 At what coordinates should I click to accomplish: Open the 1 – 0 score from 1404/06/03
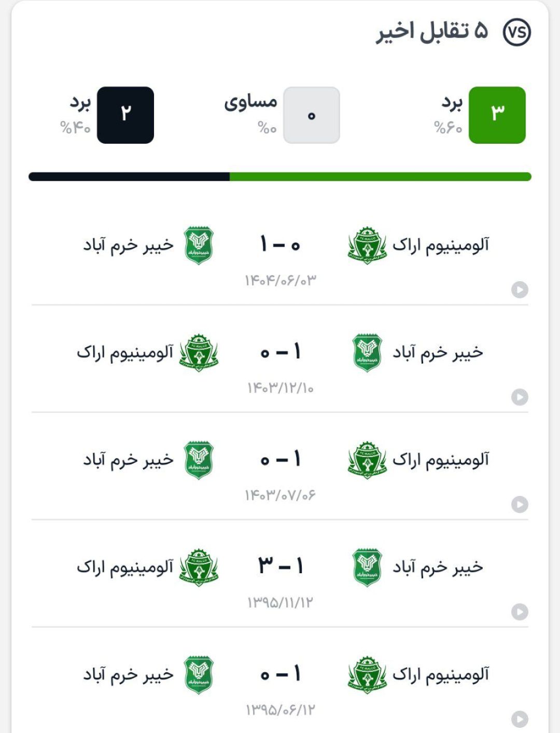tap(280, 244)
